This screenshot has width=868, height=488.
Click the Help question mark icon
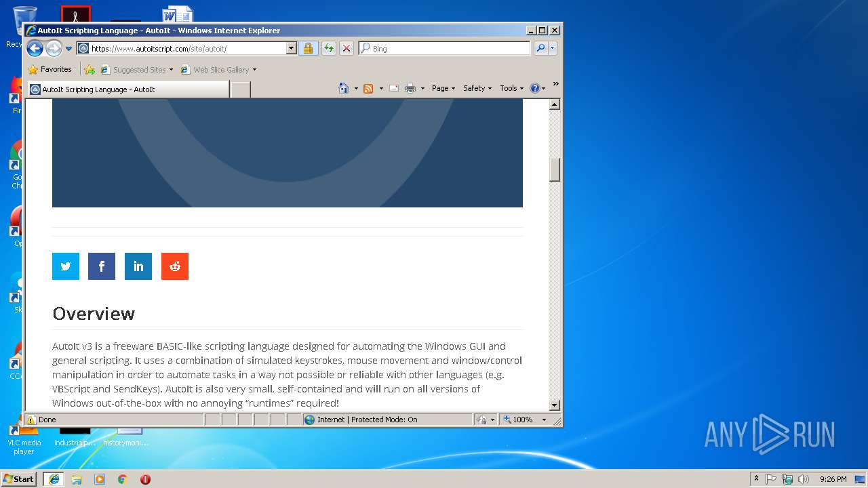(534, 88)
